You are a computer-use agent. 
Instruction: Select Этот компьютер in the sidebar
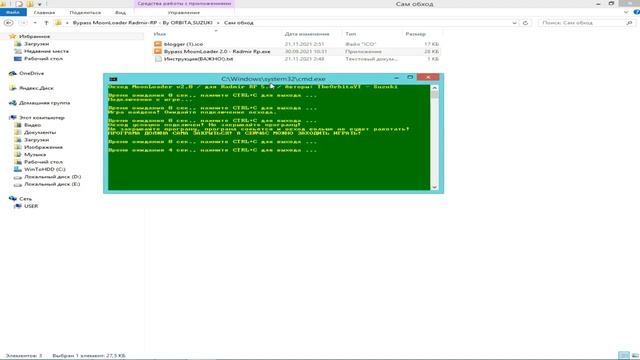coord(42,118)
